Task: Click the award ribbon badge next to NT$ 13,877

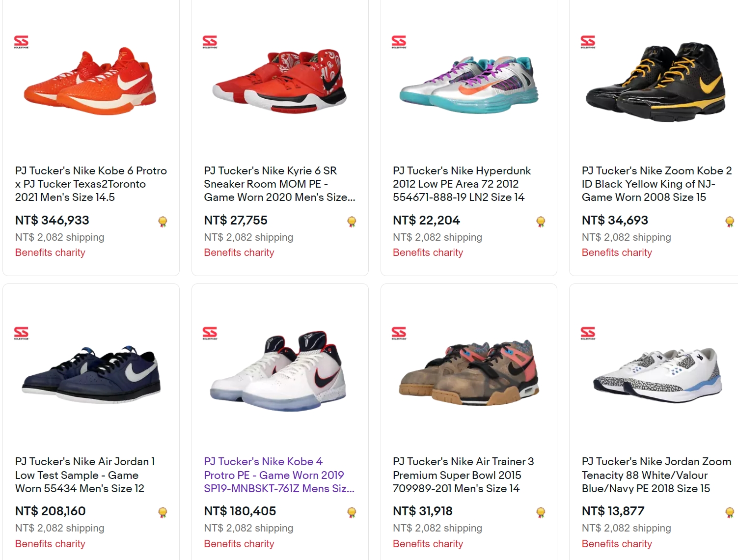Action: click(729, 512)
